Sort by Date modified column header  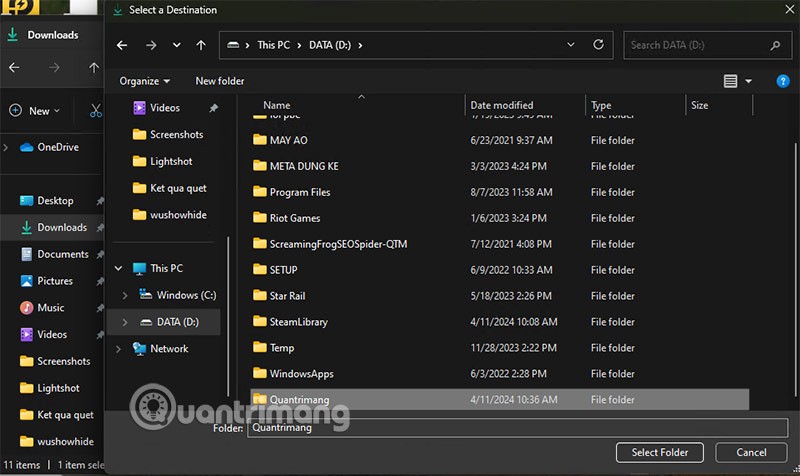[502, 105]
